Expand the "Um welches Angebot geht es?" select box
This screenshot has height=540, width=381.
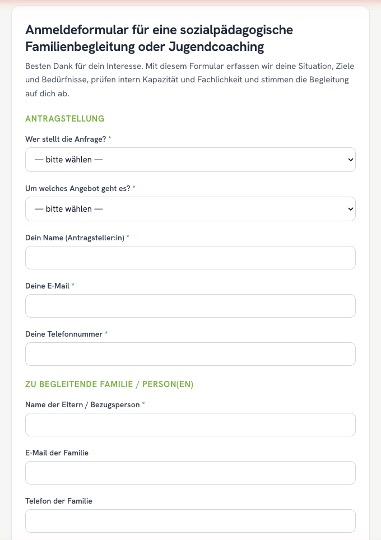click(190, 209)
